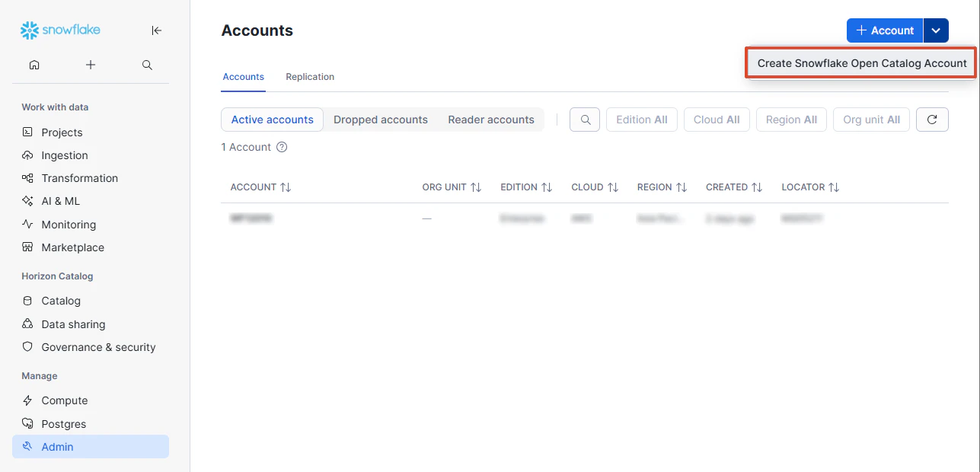This screenshot has width=980, height=472.
Task: Click the Catalog database icon
Action: [x=27, y=301]
